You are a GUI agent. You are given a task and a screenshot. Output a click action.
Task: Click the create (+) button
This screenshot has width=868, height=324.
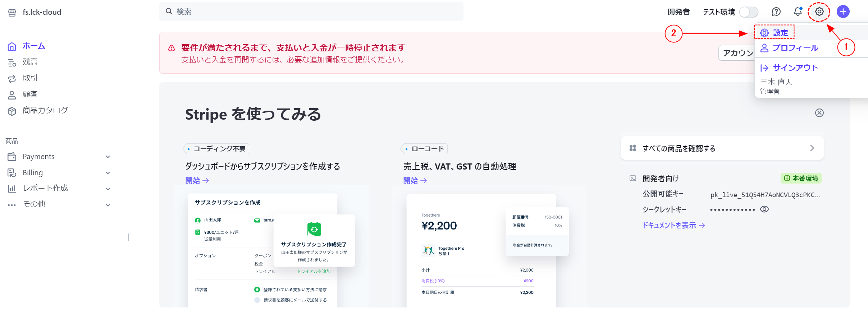point(843,11)
